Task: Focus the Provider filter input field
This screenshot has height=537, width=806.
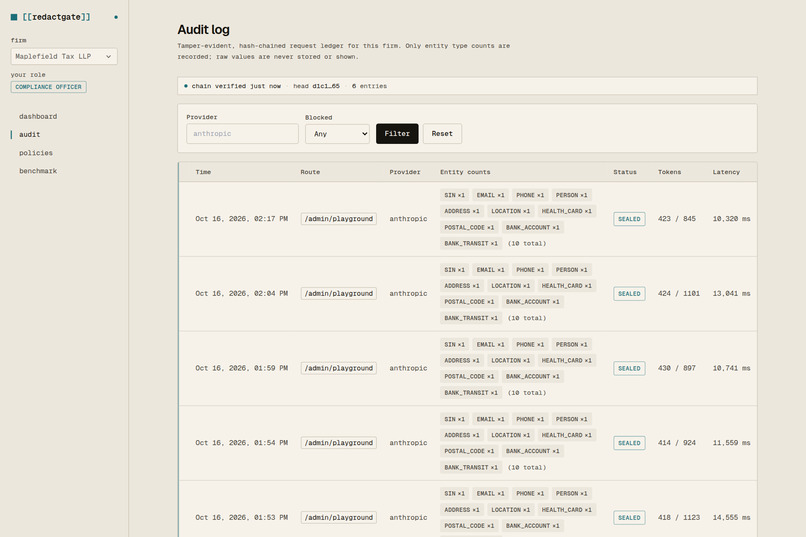Action: pyautogui.click(x=242, y=134)
